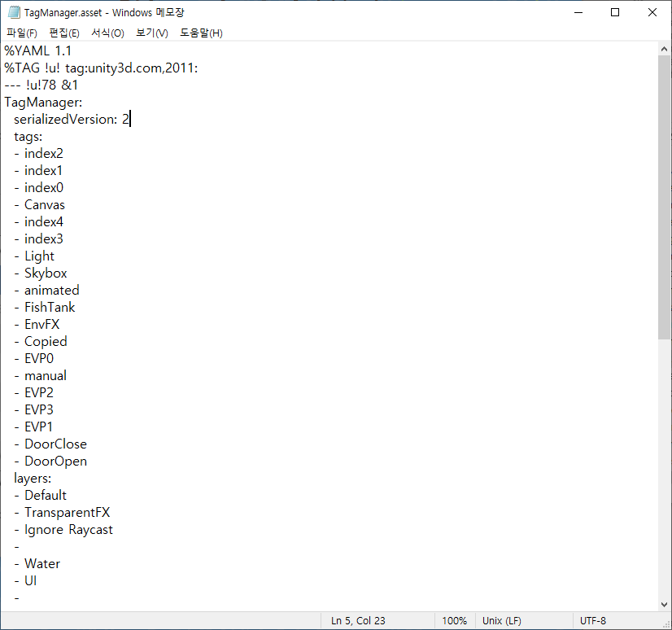Click the Canvas tag entry

pyautogui.click(x=39, y=205)
